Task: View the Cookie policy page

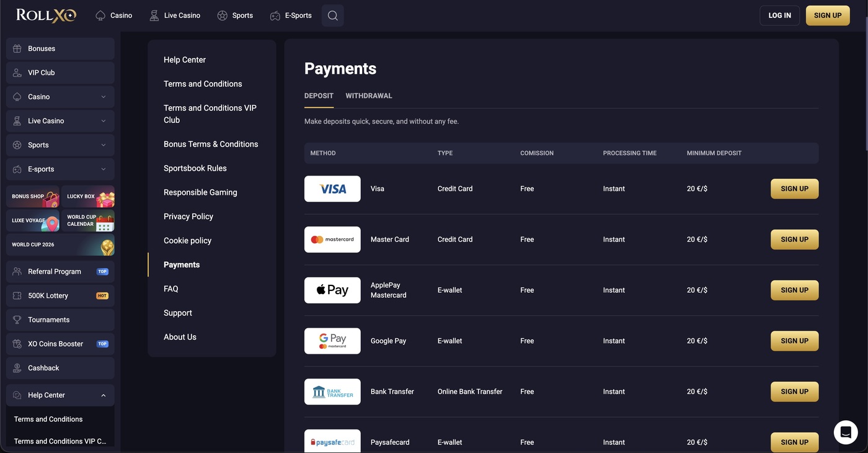Action: [x=187, y=241]
